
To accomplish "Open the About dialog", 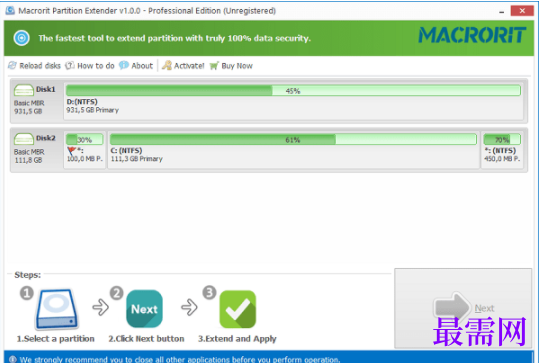I will (136, 65).
